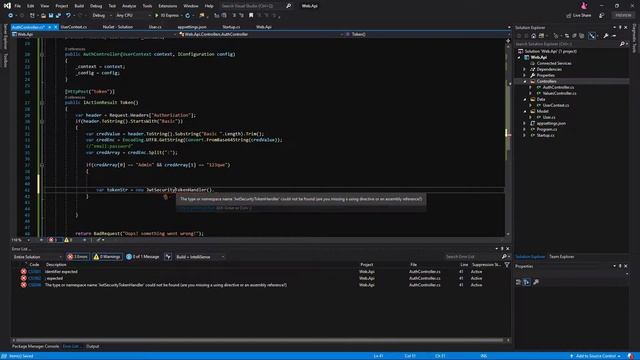Toggle Solution Explorer preview selected items icon
This screenshot has width=640, height=360.
[592, 36]
